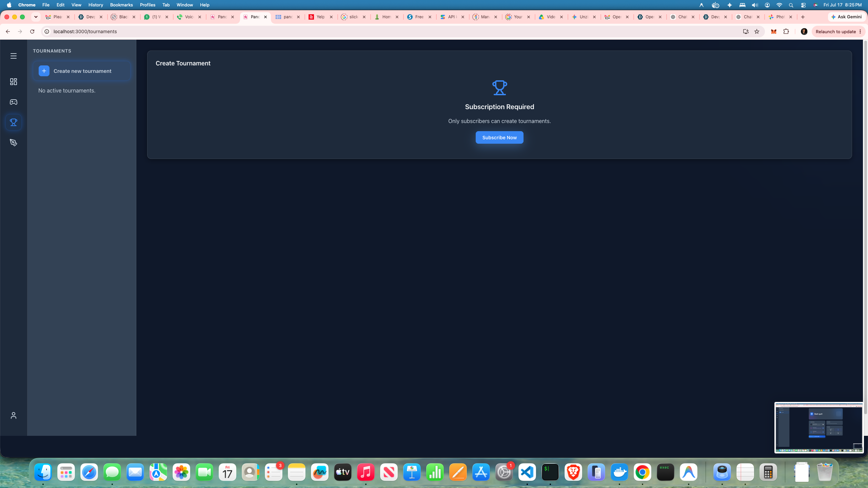Launch Visual Studio Code from dock
868x488 pixels.
click(x=527, y=472)
